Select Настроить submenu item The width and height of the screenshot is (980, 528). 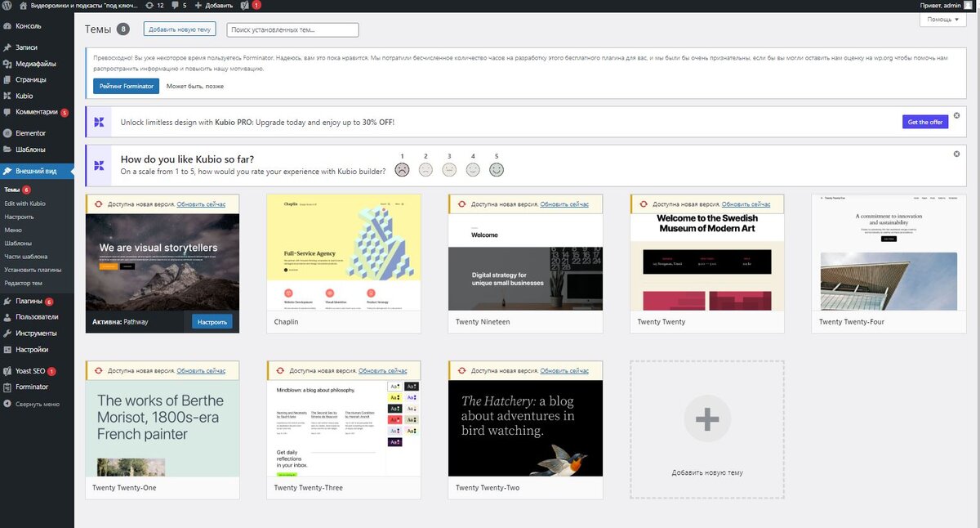(x=19, y=217)
